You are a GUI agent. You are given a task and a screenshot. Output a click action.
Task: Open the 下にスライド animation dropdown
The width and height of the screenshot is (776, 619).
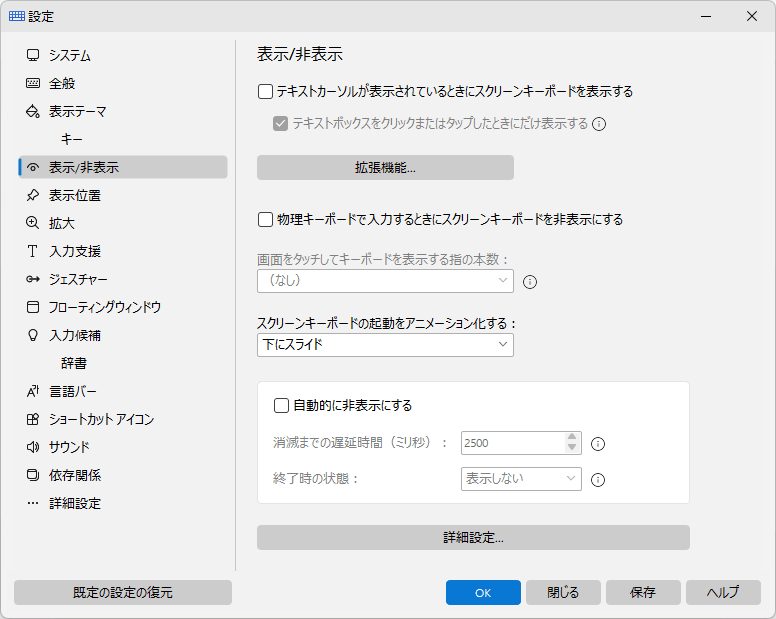(x=385, y=345)
